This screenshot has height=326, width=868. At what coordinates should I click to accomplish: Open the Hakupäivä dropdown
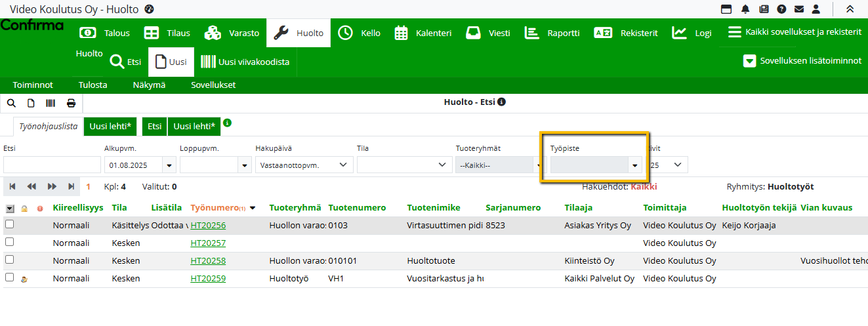click(304, 165)
